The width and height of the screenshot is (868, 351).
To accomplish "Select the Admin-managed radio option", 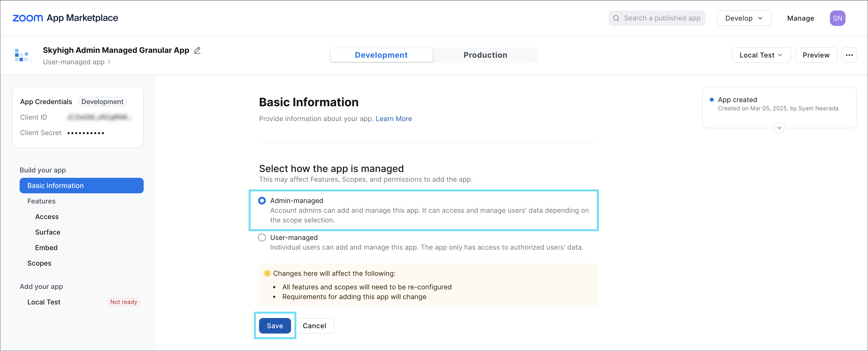I will (x=262, y=201).
